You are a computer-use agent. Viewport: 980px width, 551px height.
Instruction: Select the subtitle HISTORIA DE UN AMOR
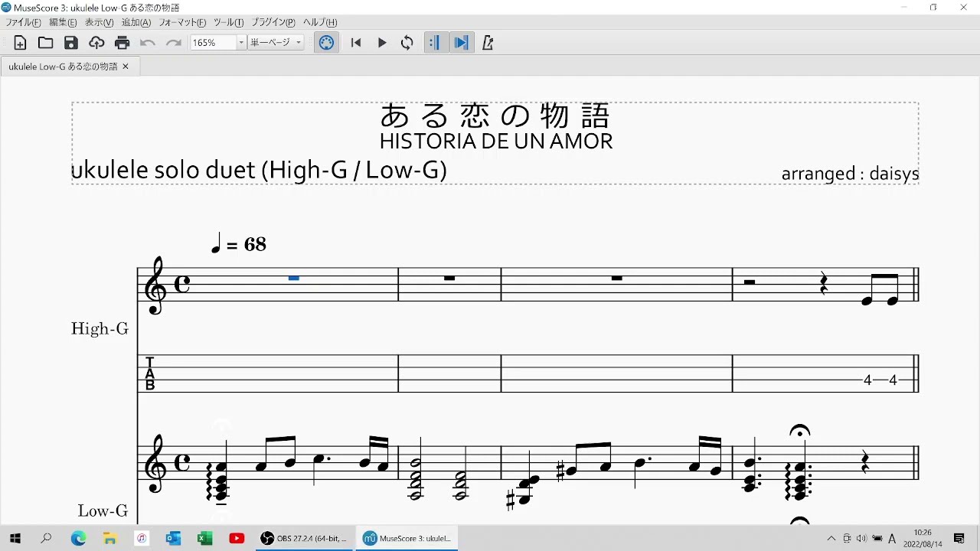(x=496, y=142)
